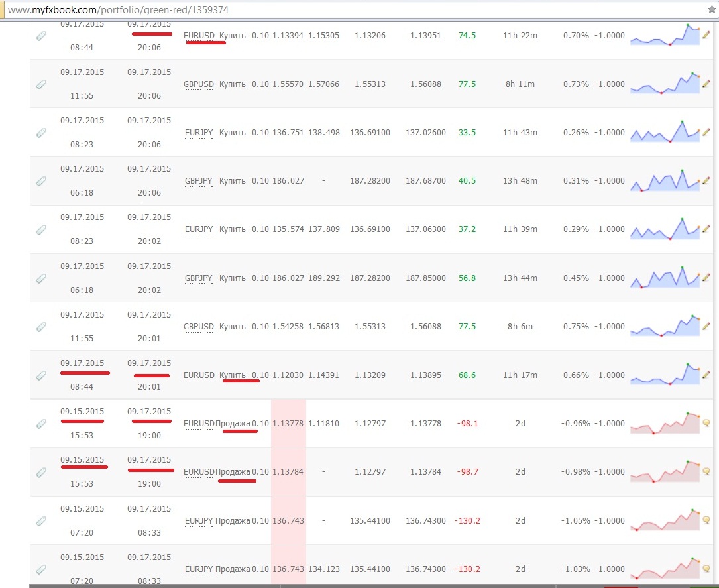
Task: Select take-profit value 134.123
Action: click(324, 569)
